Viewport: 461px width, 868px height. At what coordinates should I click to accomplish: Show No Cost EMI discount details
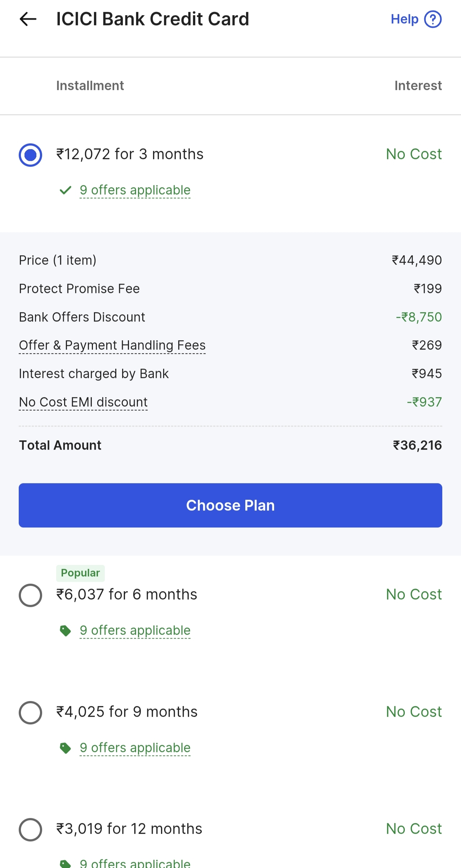point(83,402)
